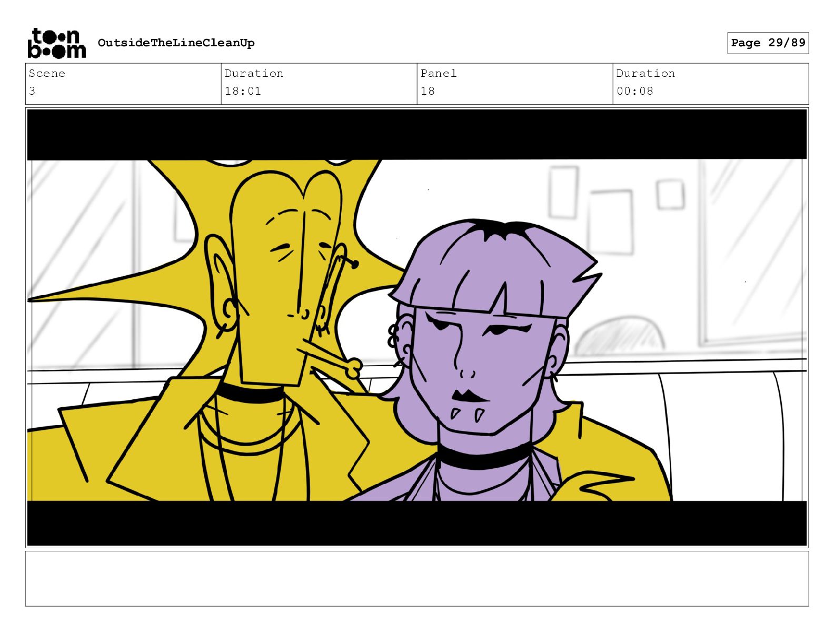Click the yellow character's black choker
This screenshot has height=644, width=834.
click(x=250, y=393)
